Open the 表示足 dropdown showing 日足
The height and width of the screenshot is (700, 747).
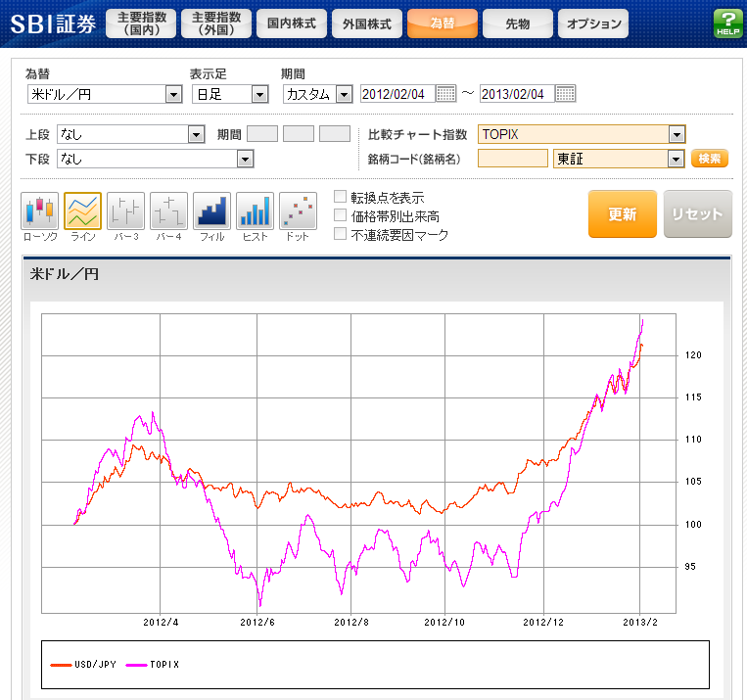coord(230,94)
